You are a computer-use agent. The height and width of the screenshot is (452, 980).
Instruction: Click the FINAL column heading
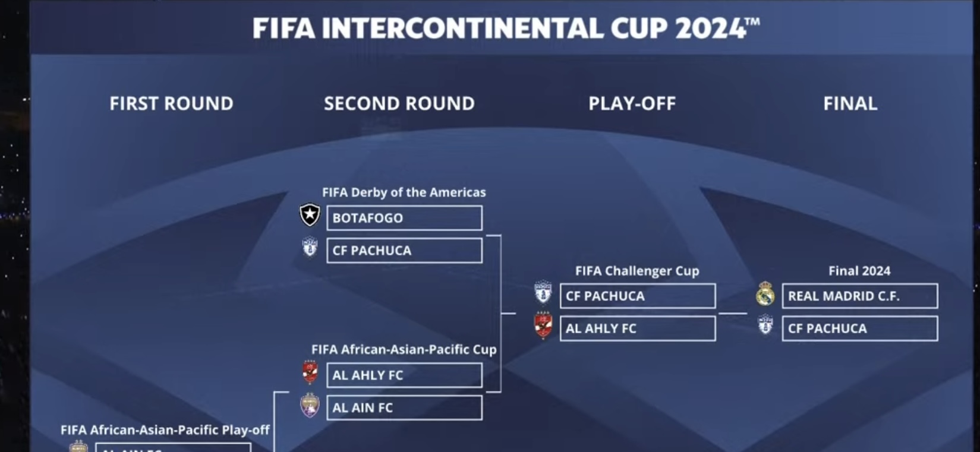tap(850, 103)
